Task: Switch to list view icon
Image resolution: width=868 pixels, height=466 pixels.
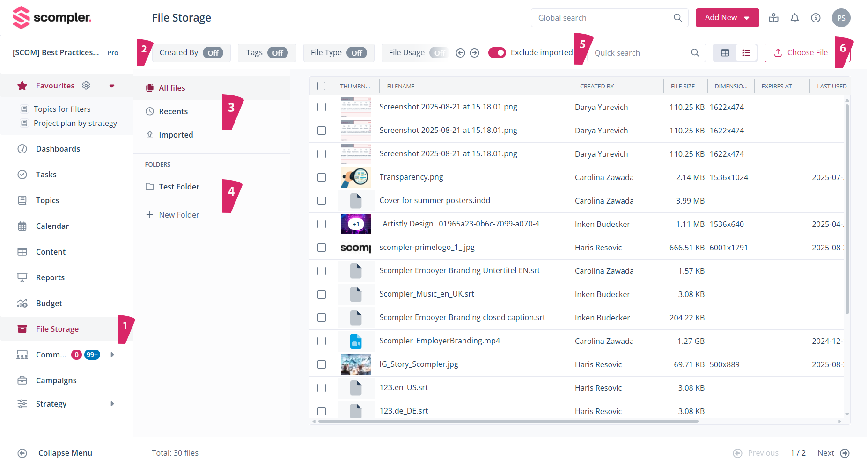Action: pyautogui.click(x=746, y=53)
